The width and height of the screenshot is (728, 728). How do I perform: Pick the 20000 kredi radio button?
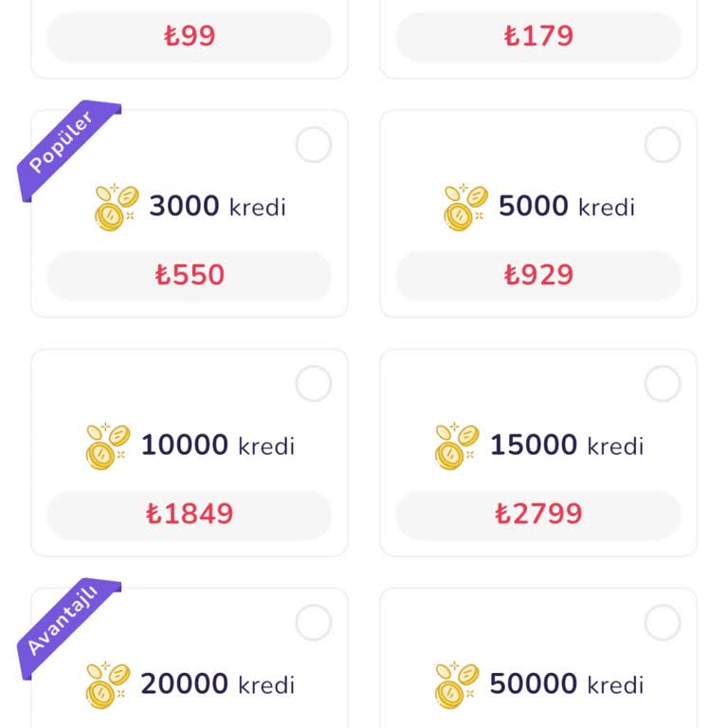coord(314,624)
